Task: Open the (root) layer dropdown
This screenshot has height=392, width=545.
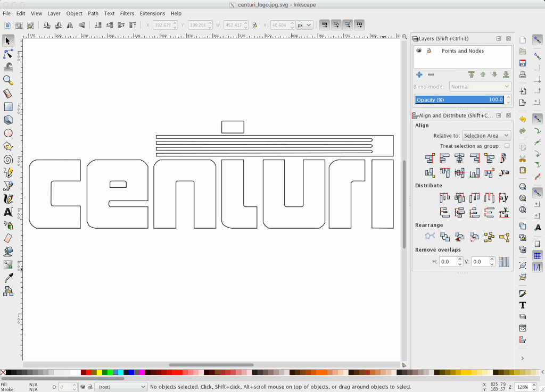Action: tap(121, 387)
